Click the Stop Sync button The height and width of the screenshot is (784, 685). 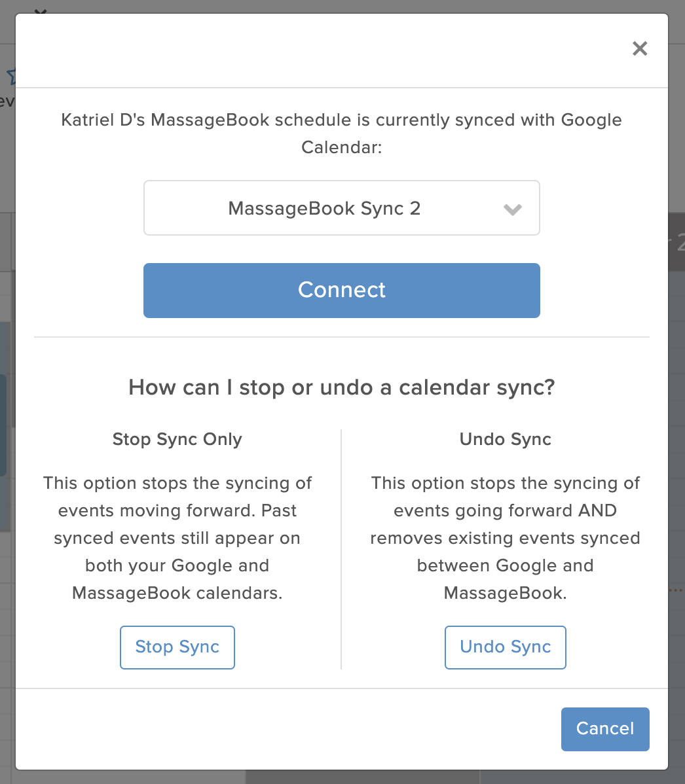(177, 647)
